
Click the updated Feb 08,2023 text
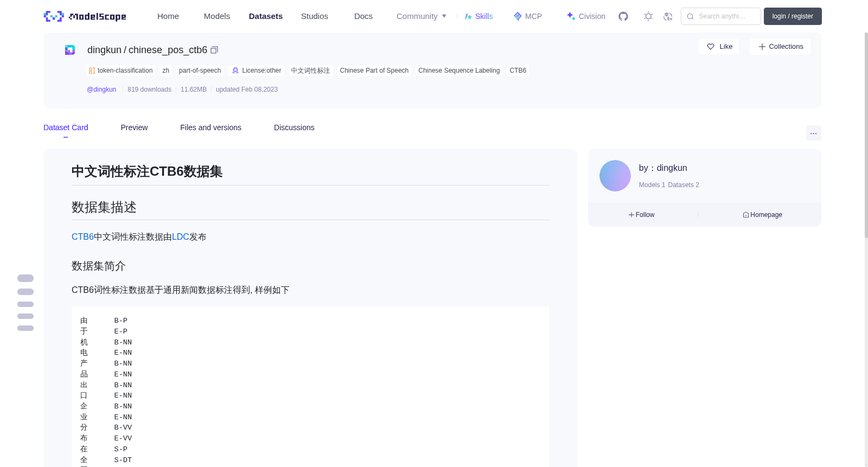coord(247,89)
